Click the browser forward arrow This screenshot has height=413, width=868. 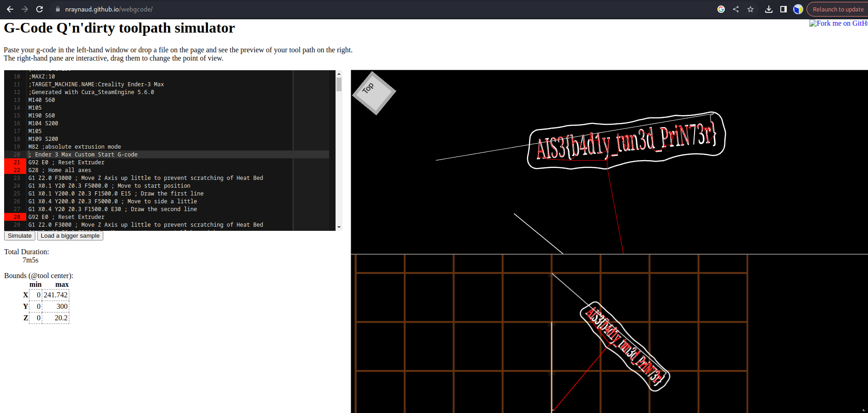[x=25, y=9]
